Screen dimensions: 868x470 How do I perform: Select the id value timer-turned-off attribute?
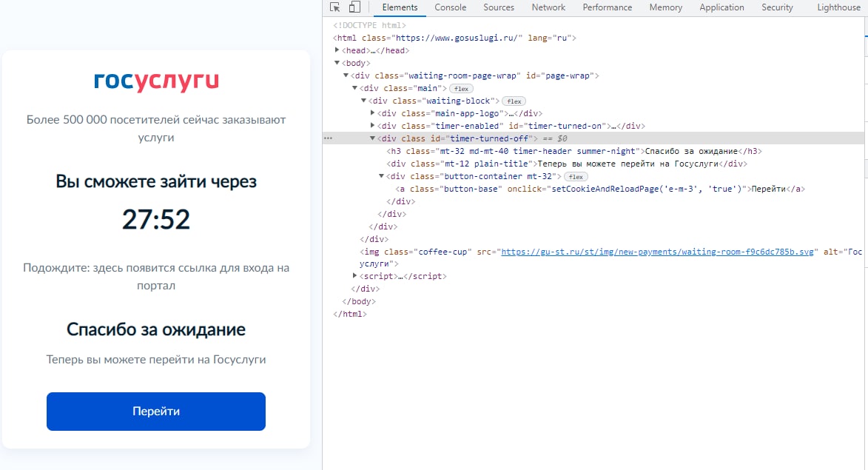click(x=491, y=138)
